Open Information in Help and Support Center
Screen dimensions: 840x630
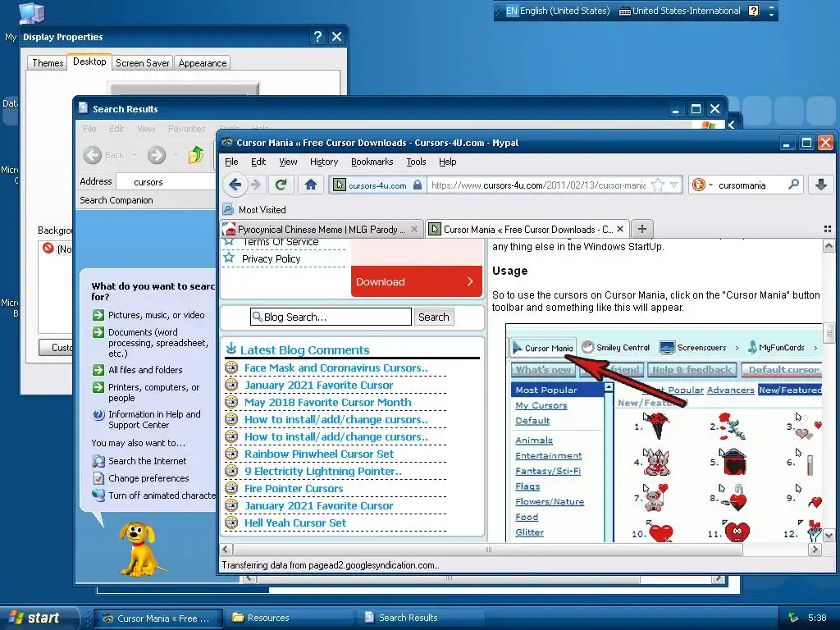pos(154,419)
